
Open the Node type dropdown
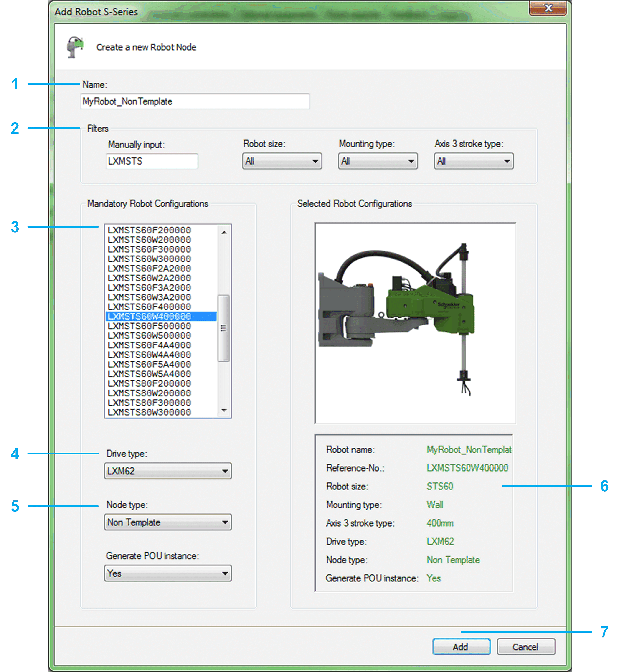(168, 522)
